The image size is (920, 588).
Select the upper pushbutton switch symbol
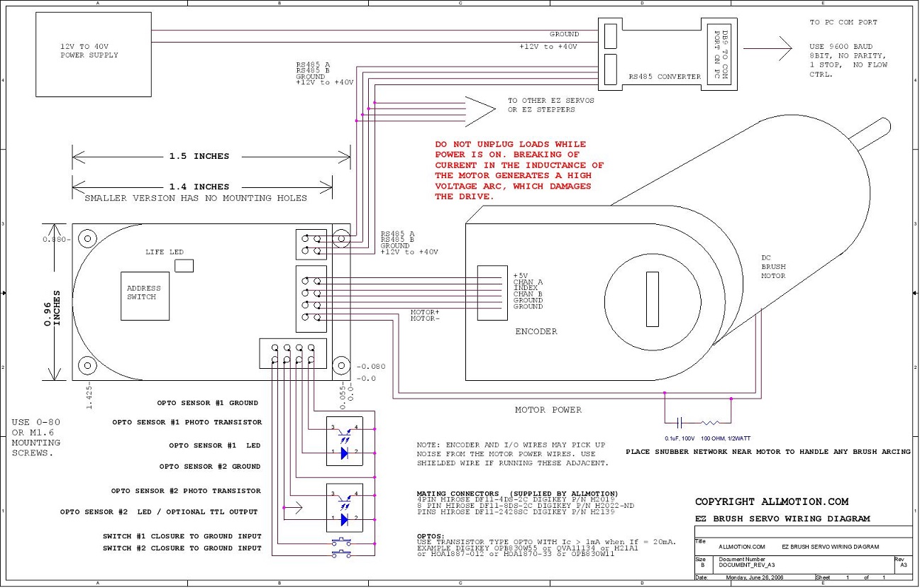(342, 543)
